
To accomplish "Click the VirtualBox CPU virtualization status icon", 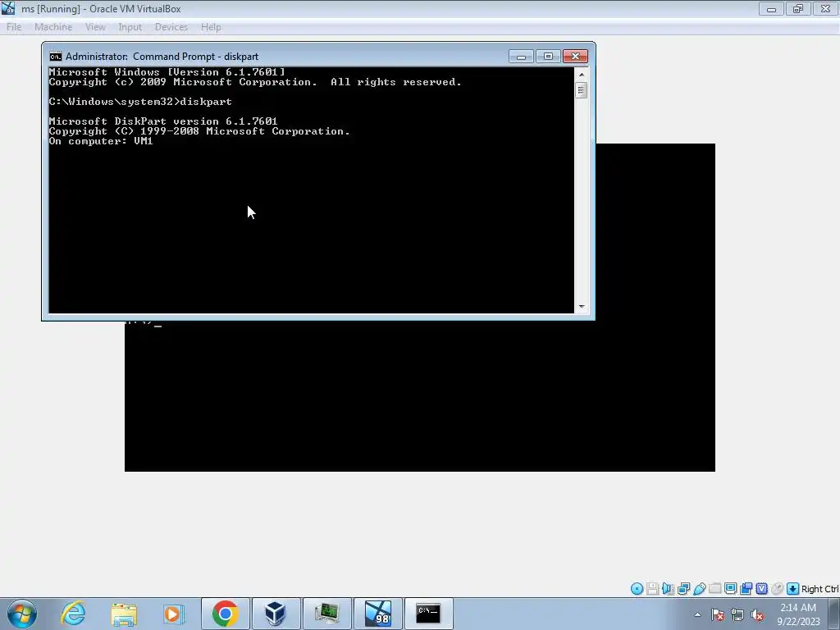I will [761, 589].
